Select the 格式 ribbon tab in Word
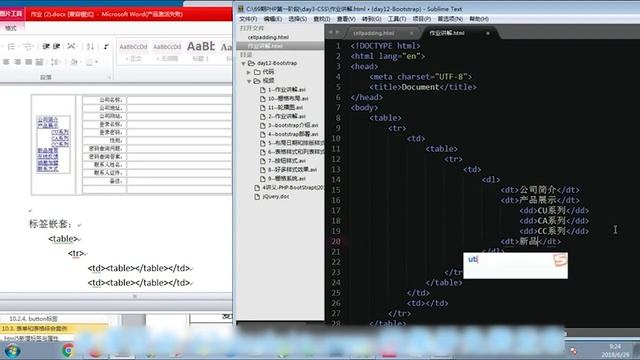This screenshot has width=640, height=360. coord(11,28)
